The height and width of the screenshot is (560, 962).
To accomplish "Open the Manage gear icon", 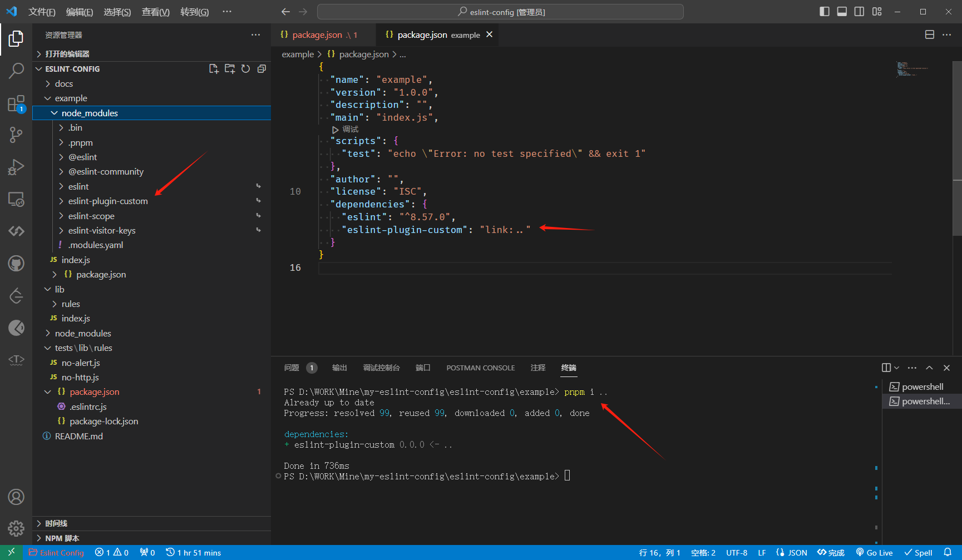I will click(x=16, y=528).
